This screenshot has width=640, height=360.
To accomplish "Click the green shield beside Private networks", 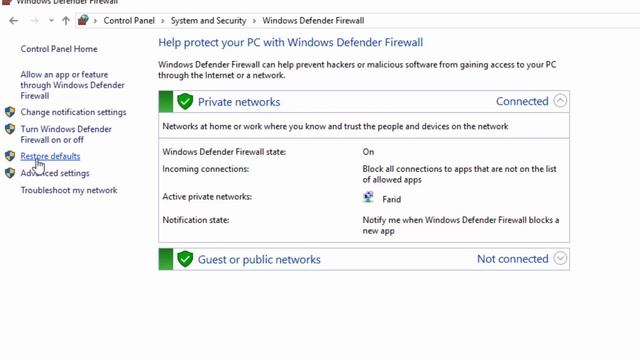I will [185, 101].
